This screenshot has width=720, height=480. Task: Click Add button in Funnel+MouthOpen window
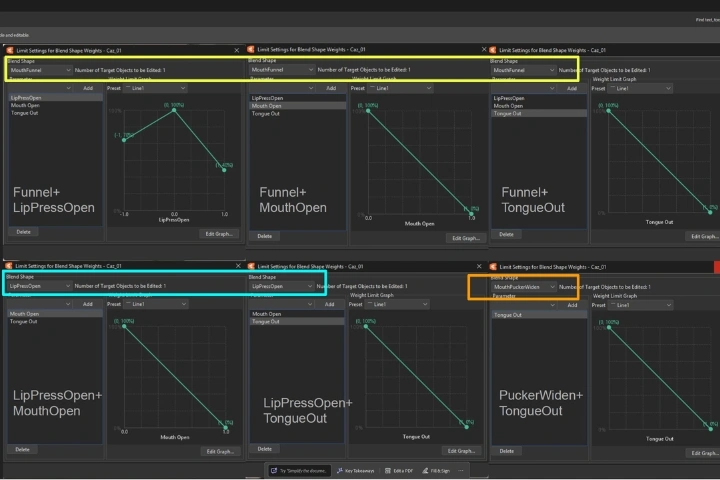331,88
